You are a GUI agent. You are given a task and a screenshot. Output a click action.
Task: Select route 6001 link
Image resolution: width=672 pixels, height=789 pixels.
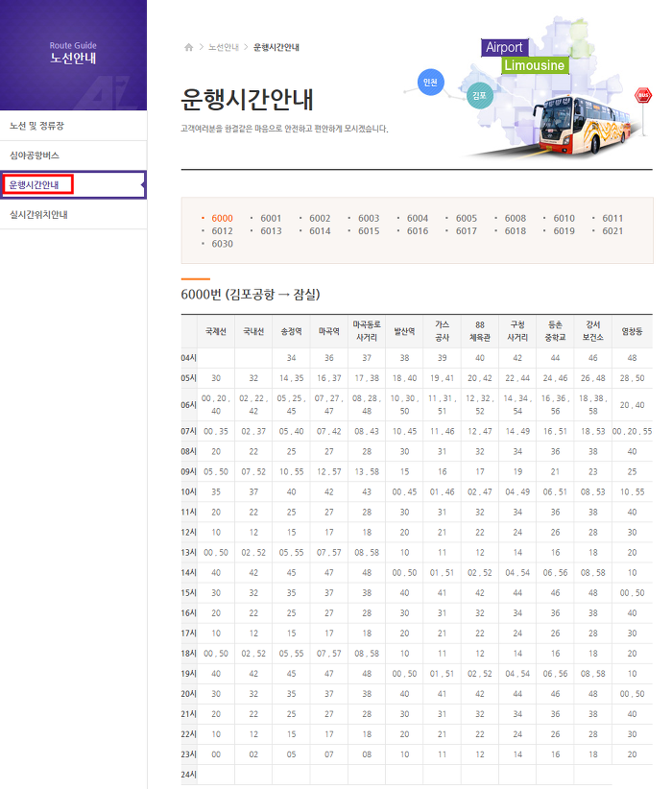click(x=271, y=219)
